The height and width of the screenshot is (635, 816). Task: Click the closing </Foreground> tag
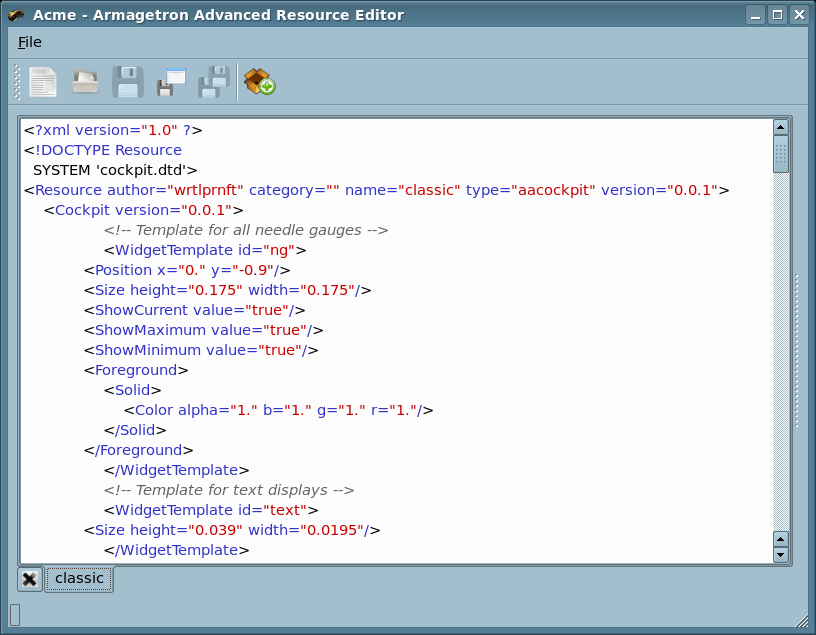click(x=139, y=450)
